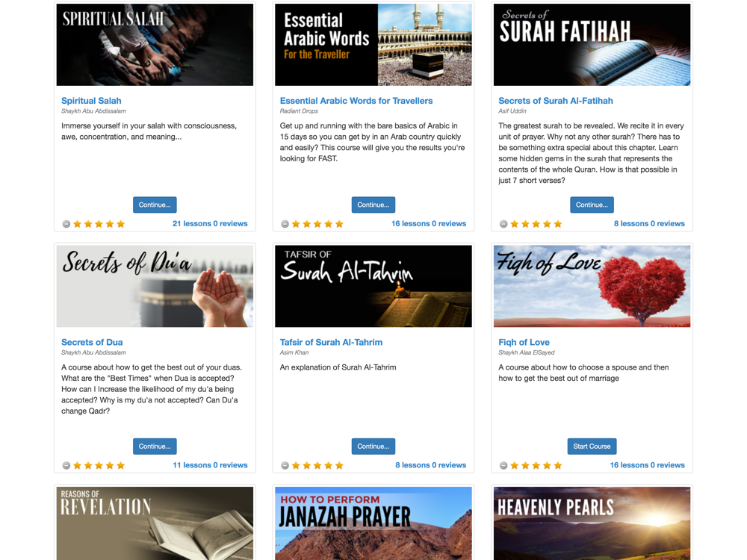747x560 pixels.
Task: Click the grey reset icon under Secrets of Dua
Action: [66, 465]
